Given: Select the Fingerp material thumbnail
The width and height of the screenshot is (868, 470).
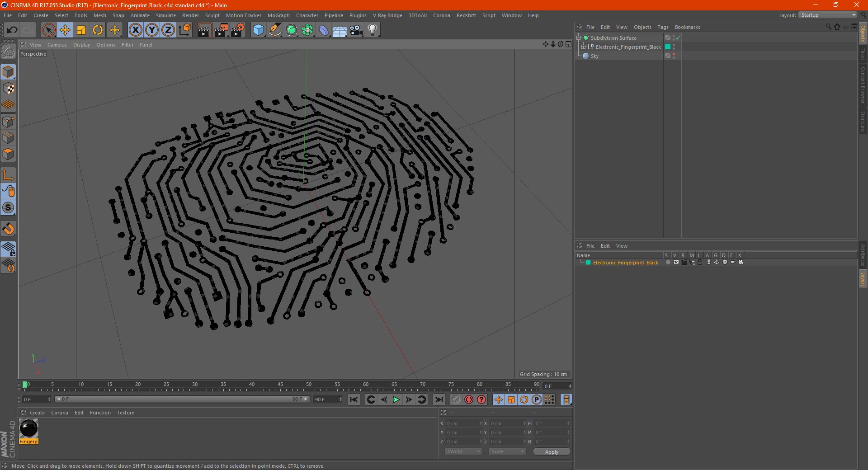Looking at the screenshot, I should (29, 428).
